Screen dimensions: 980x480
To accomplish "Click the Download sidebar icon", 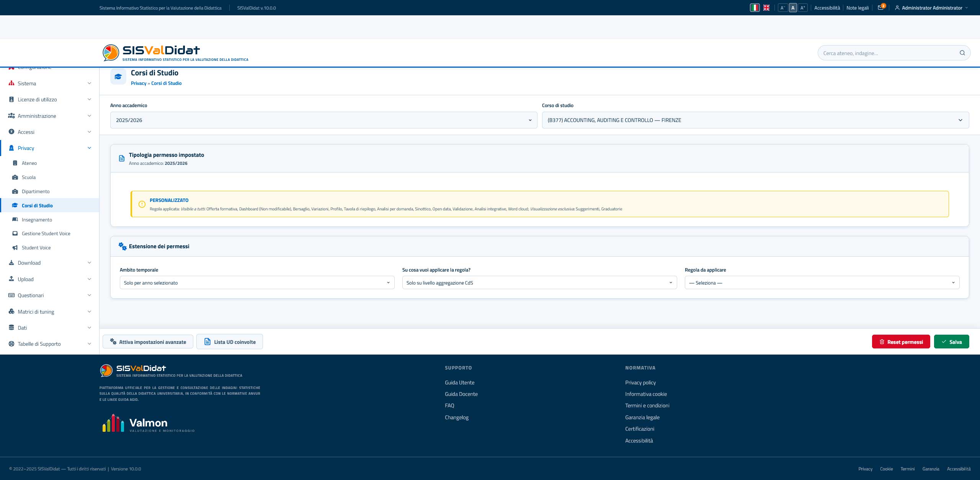I will [x=11, y=263].
